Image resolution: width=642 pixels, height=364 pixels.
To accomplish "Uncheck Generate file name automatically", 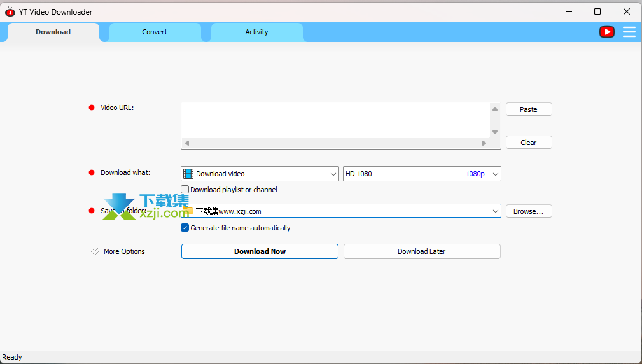I will pos(185,228).
